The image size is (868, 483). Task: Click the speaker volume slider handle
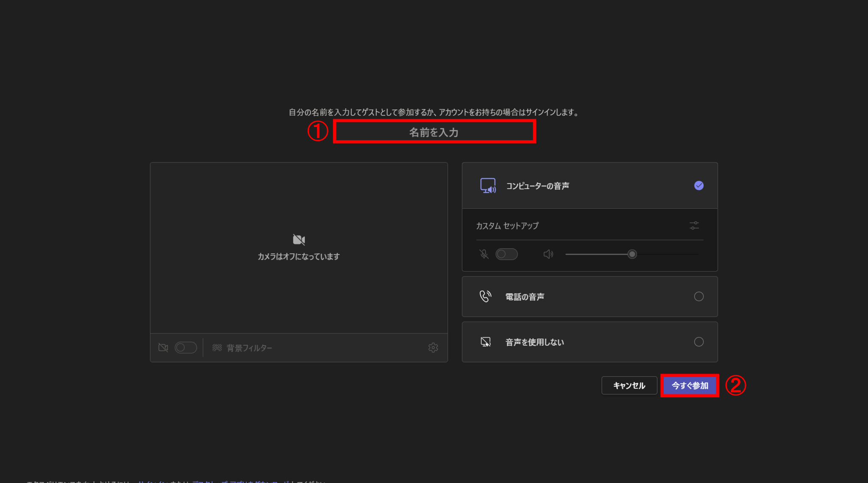632,254
